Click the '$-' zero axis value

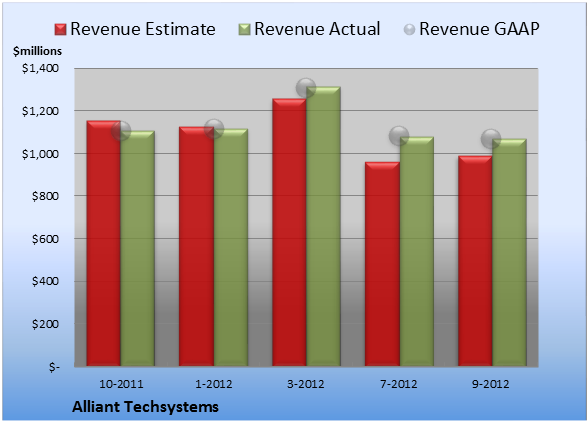(54, 367)
